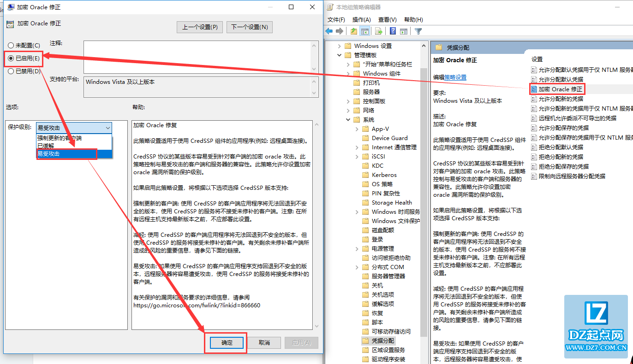Expand the 控制面板 tree node
The image size is (633, 364).
click(348, 101)
